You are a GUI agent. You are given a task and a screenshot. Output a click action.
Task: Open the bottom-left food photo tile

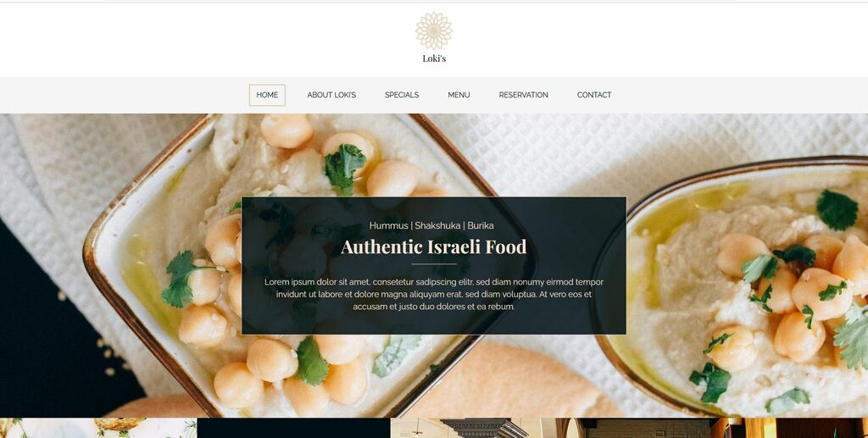pos(98,428)
